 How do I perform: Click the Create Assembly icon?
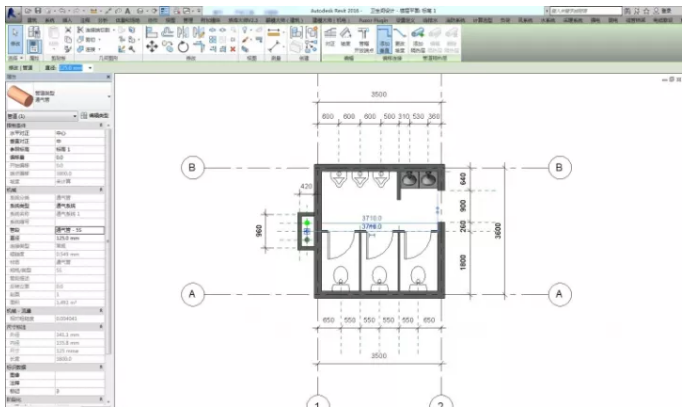[296, 32]
